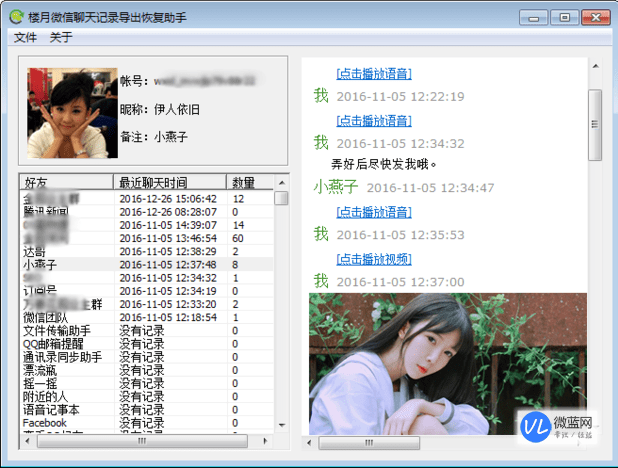
Task: Click chat panel vertical scrollbar thumb
Action: [595, 125]
